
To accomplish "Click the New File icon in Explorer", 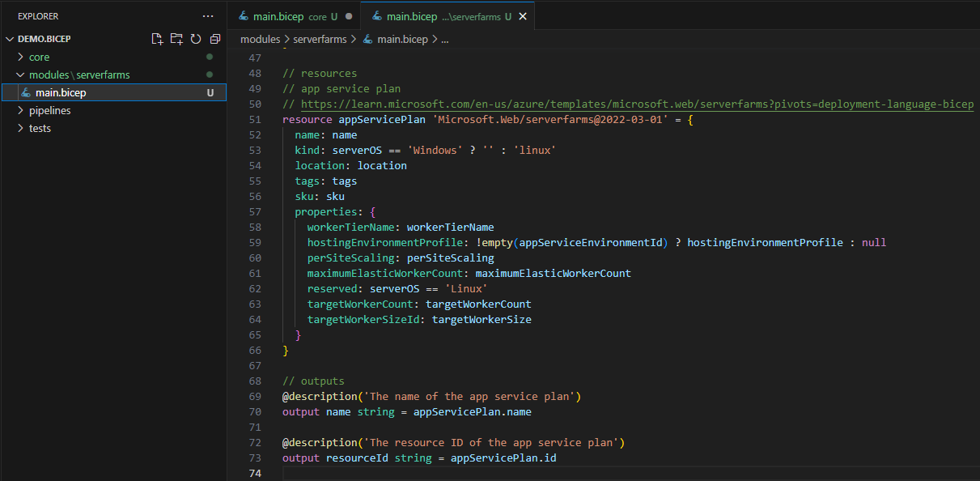I will (x=158, y=38).
